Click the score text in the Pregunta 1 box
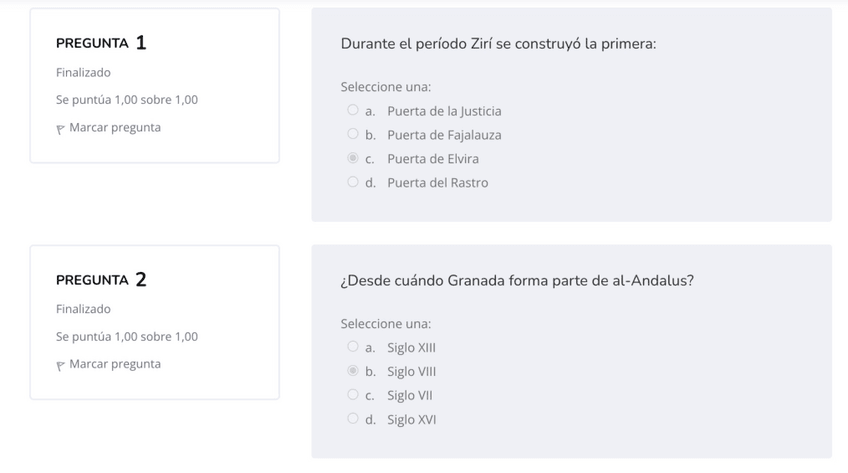Image resolution: width=848 pixels, height=473 pixels. point(127,100)
